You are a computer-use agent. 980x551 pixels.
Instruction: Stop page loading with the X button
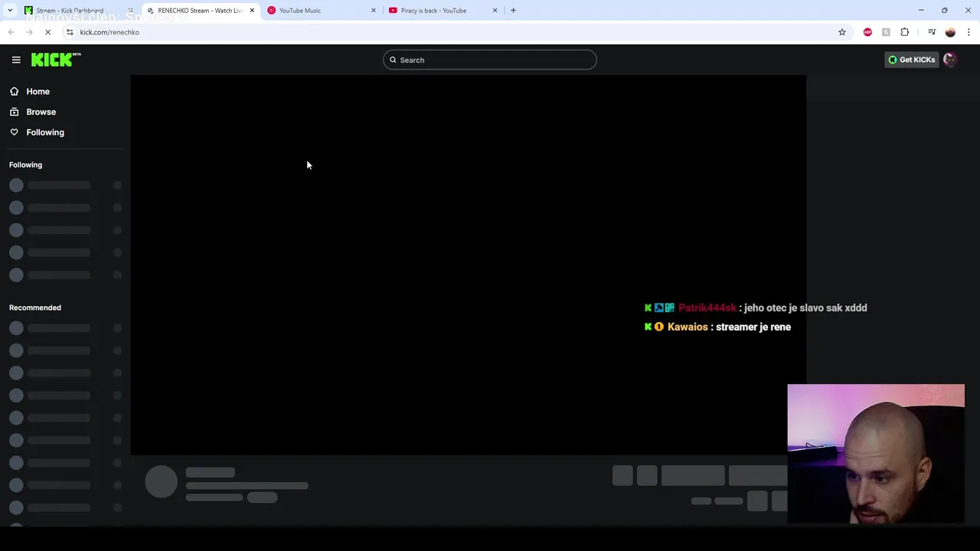click(x=47, y=32)
